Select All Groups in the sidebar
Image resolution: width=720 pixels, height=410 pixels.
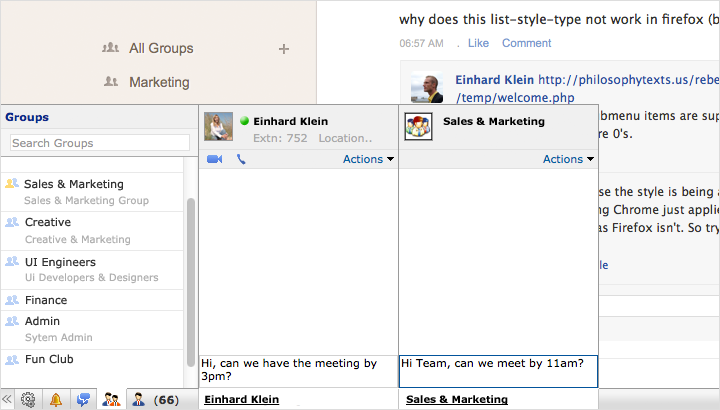pos(160,48)
